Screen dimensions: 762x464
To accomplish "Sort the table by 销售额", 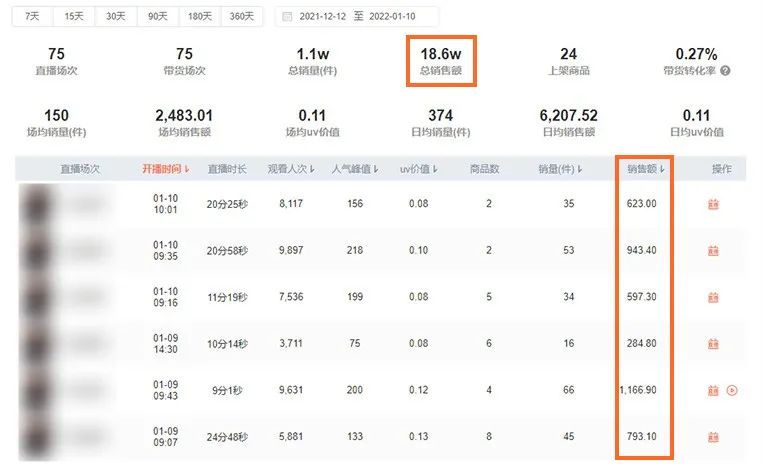I will tap(646, 169).
